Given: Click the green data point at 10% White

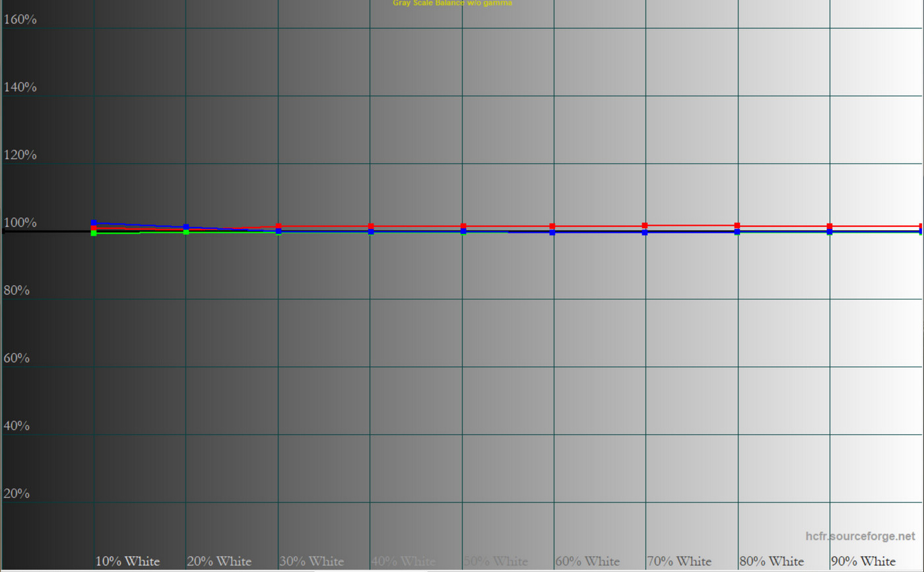Looking at the screenshot, I should point(94,233).
